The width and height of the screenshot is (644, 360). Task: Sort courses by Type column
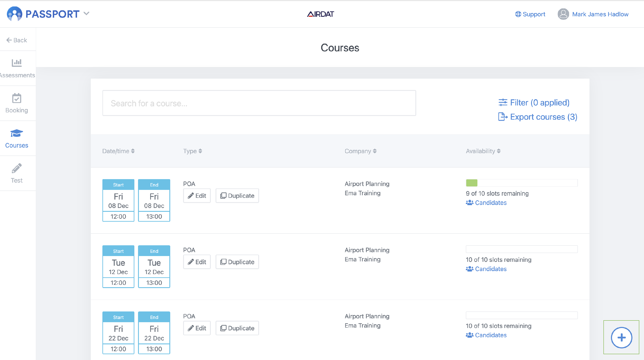[192, 151]
